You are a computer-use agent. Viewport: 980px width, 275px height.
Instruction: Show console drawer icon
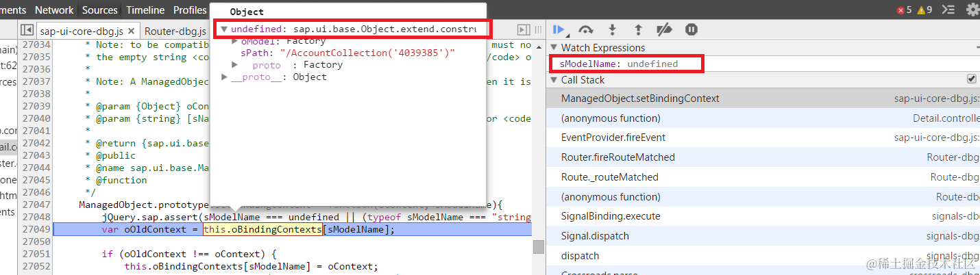[x=948, y=10]
